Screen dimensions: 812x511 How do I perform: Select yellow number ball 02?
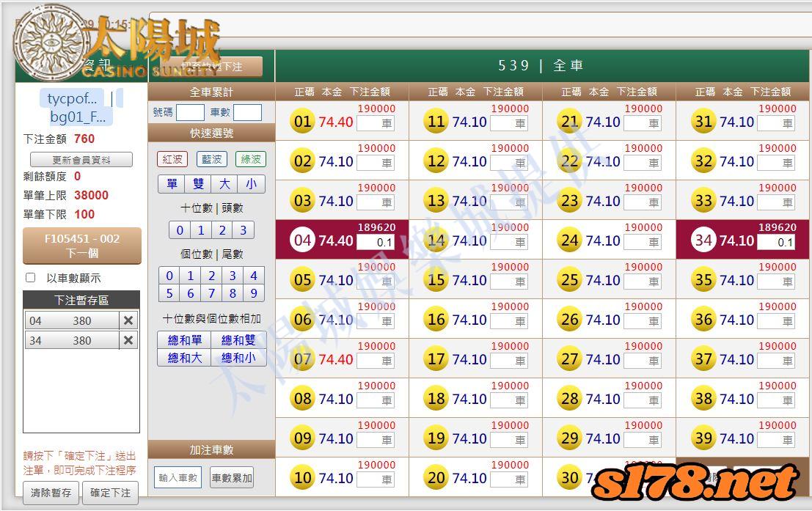pyautogui.click(x=302, y=161)
